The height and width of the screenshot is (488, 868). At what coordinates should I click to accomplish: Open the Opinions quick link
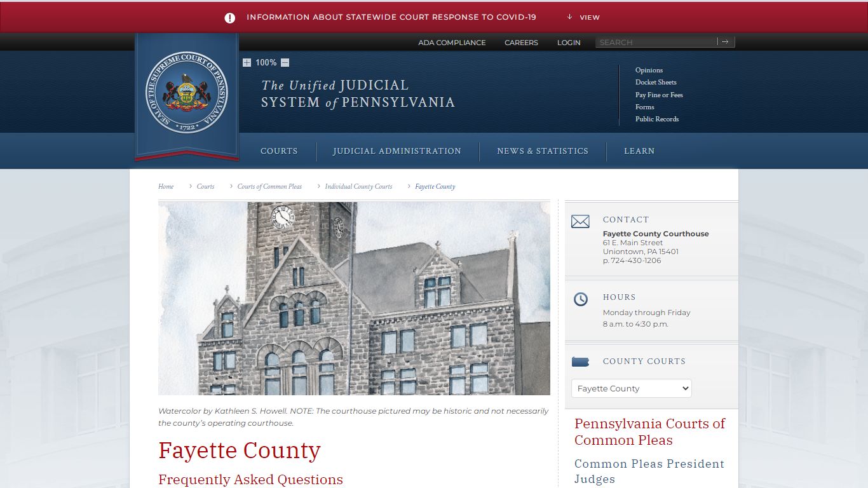point(649,70)
